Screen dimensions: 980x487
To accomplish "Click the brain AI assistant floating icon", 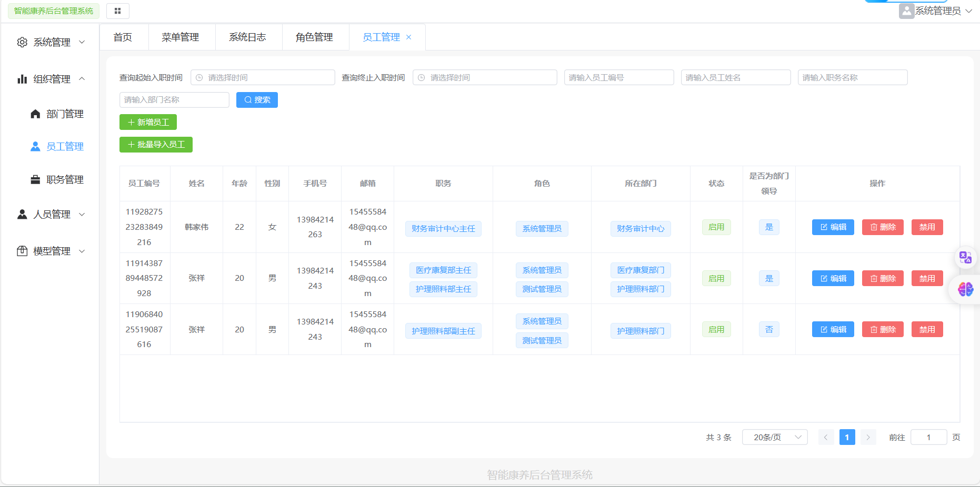I will pos(965,289).
